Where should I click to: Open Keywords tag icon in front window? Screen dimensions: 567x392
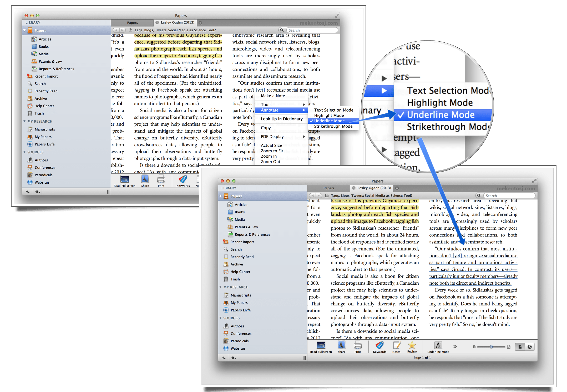coord(379,345)
